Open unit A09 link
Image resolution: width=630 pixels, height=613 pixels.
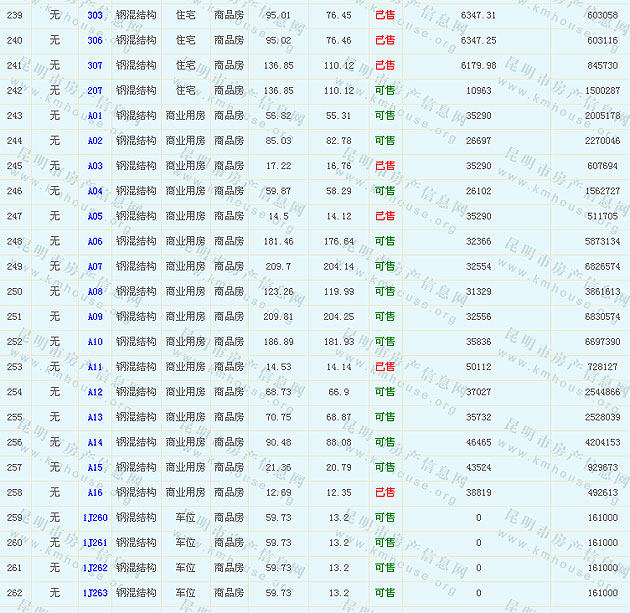click(x=94, y=317)
